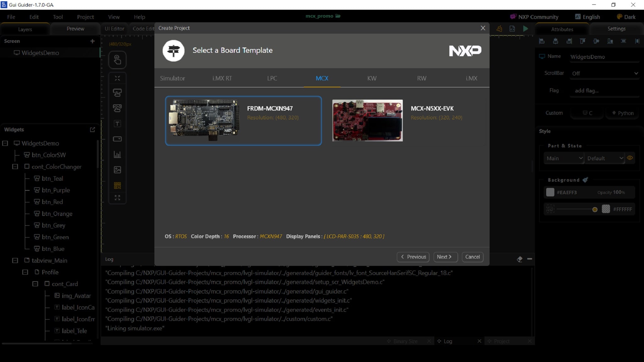Collapse the cont_ColorChanger tree node
Image resolution: width=644 pixels, height=362 pixels.
coord(15,167)
